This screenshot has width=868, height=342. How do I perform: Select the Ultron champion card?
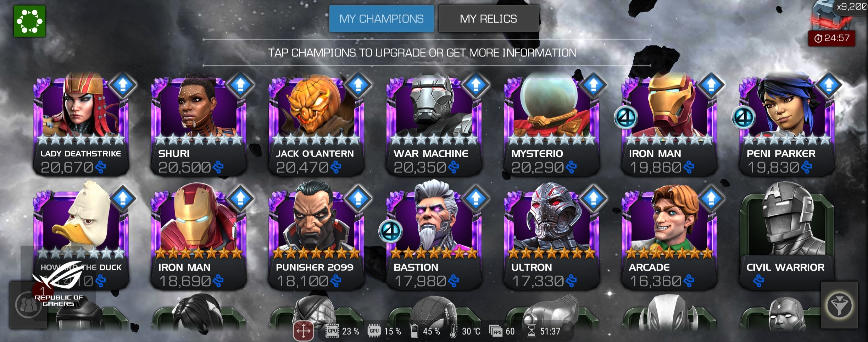(552, 237)
